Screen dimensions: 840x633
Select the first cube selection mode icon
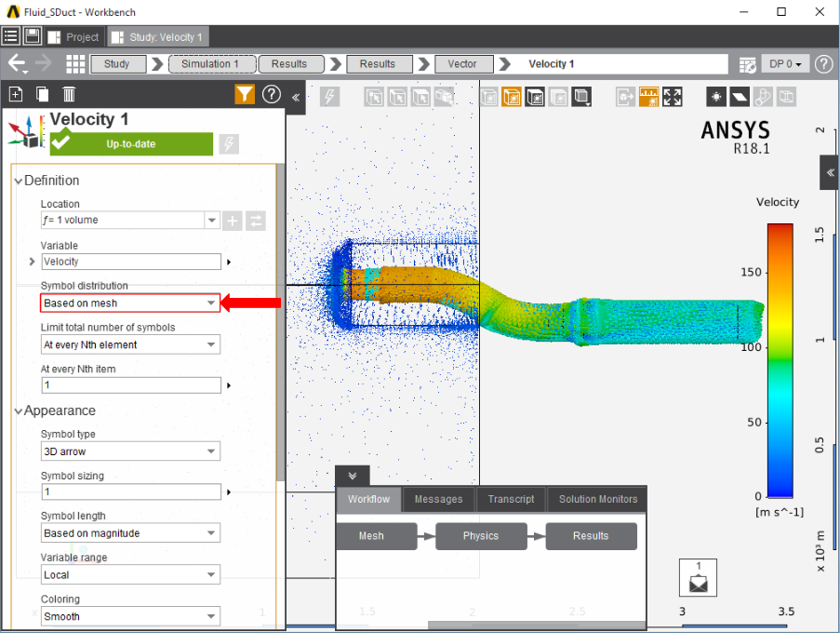click(374, 97)
